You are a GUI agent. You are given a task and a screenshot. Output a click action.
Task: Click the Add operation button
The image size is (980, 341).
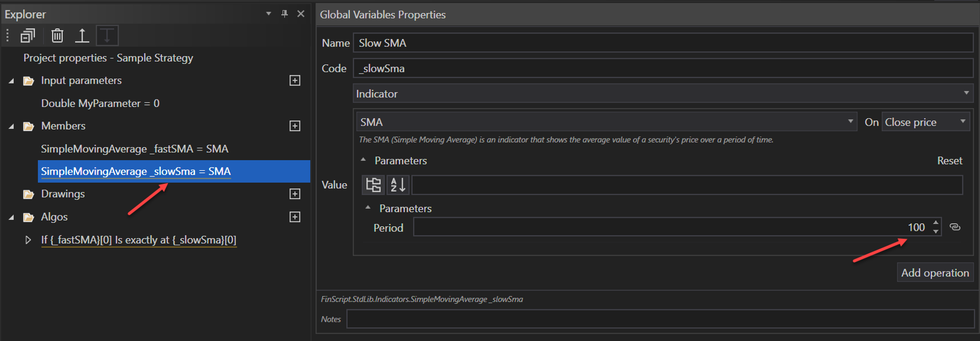click(935, 273)
